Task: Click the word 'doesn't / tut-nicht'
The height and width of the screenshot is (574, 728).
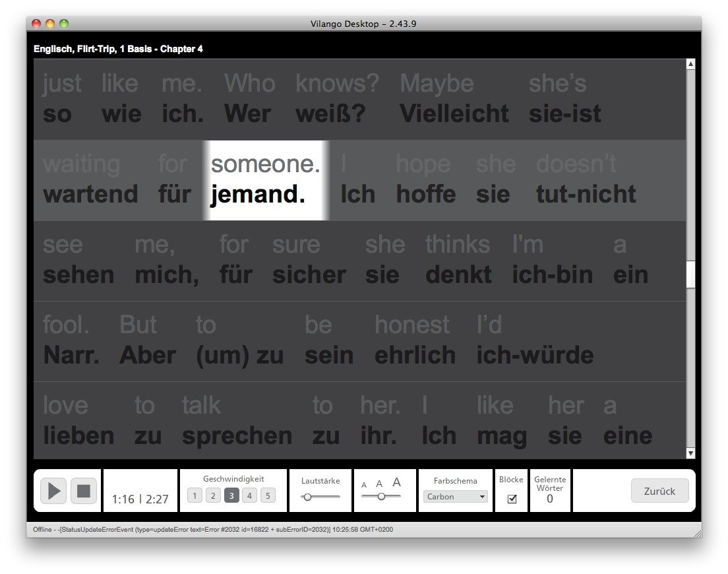Action: tap(586, 179)
